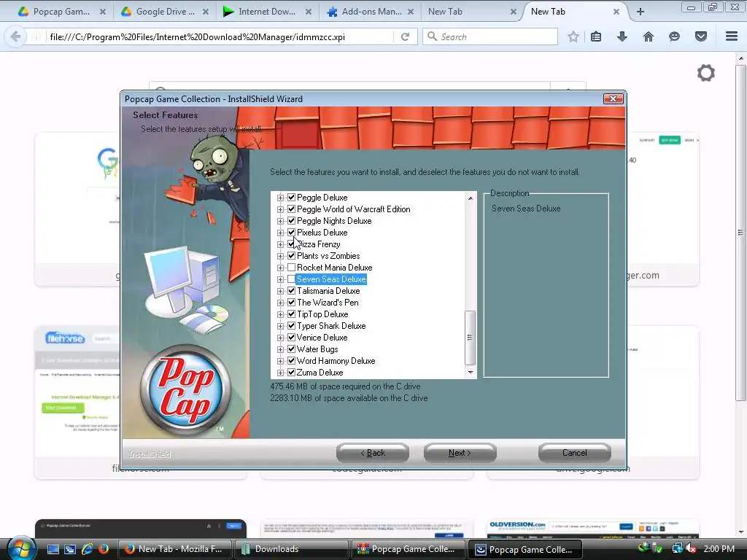Launch Firefox from quick launch bar

[103, 549]
